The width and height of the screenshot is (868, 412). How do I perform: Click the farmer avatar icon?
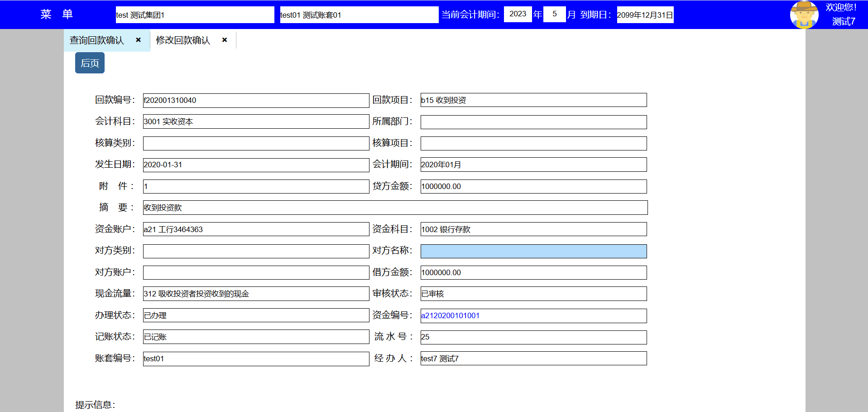pyautogui.click(x=804, y=15)
